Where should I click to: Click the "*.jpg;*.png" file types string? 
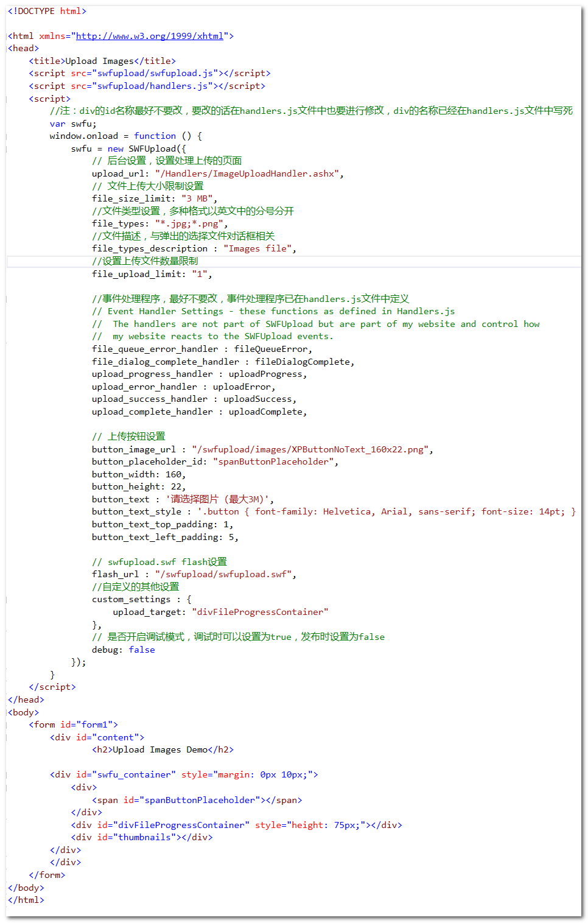point(189,223)
